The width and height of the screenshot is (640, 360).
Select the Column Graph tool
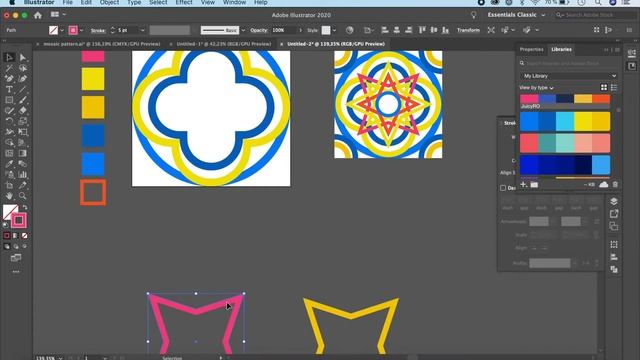tap(23, 175)
